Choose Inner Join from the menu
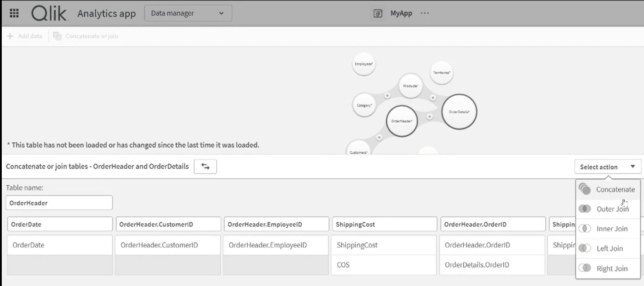 613,228
